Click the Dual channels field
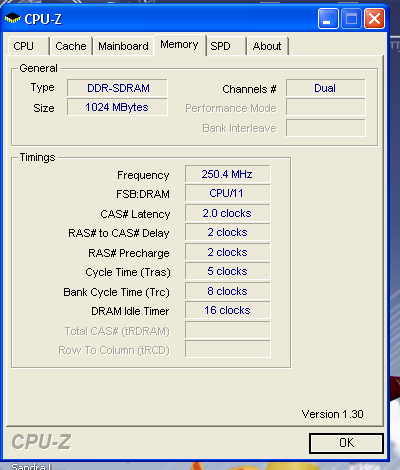Screen dimensions: 400x470 (x=326, y=88)
